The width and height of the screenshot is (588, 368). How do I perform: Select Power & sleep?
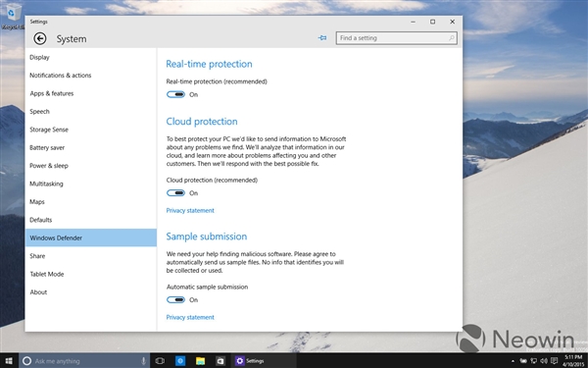click(x=91, y=166)
